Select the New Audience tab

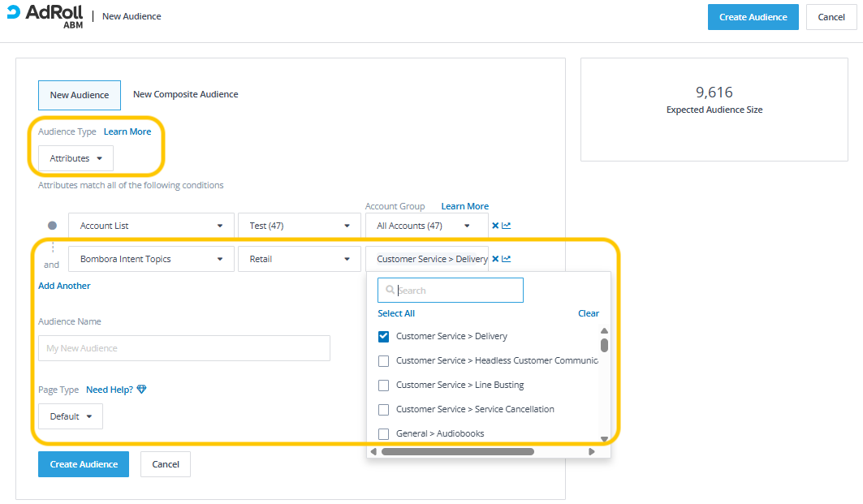pyautogui.click(x=80, y=95)
